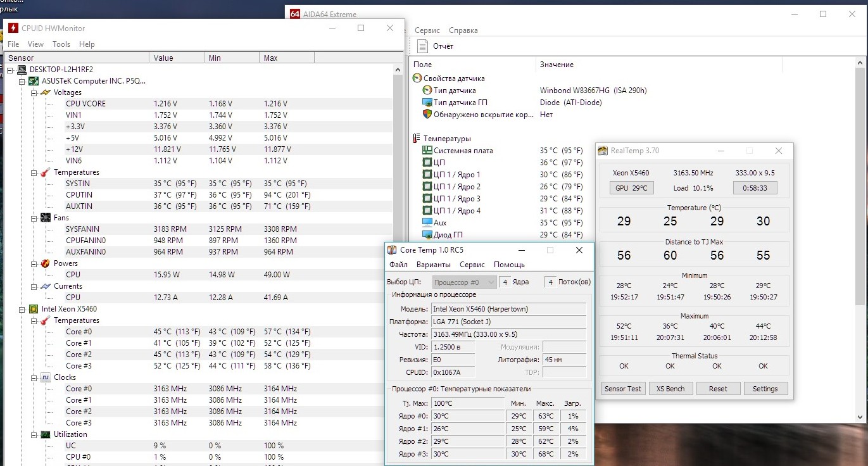Open the Варианты menu in Core Temp
Image resolution: width=868 pixels, height=466 pixels.
click(434, 265)
